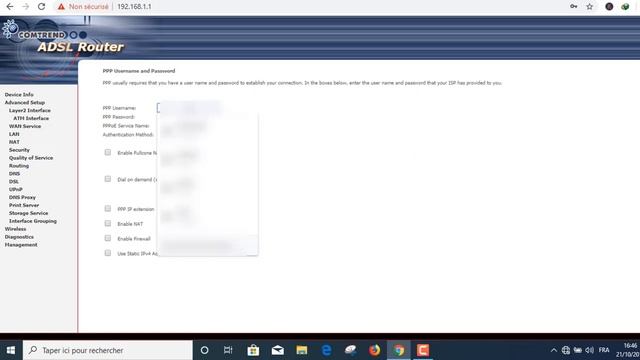640x360 pixels.
Task: Open Advanced Setup in the sidebar
Action: tap(25, 102)
